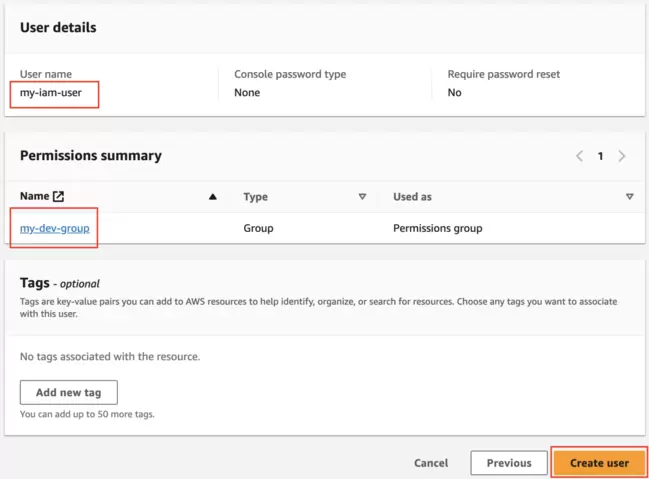Sort permissions by Name ascending arrow
649x479 pixels.
point(213,197)
